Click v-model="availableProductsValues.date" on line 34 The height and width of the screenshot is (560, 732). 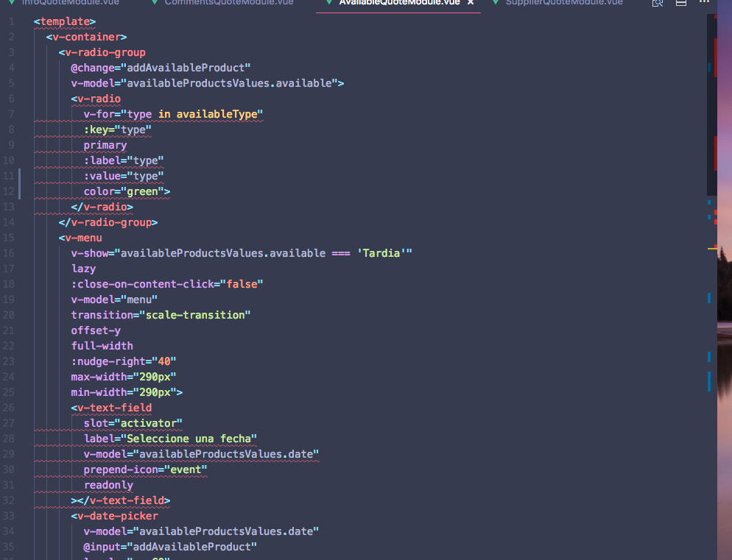(x=201, y=531)
